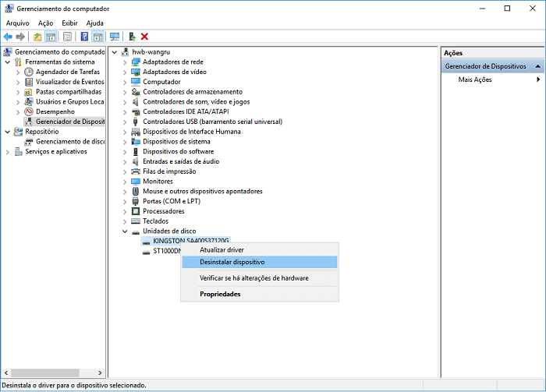The width and height of the screenshot is (546, 392).
Task: Expand Controladores de som, vídeo e jogos
Action: click(125, 102)
